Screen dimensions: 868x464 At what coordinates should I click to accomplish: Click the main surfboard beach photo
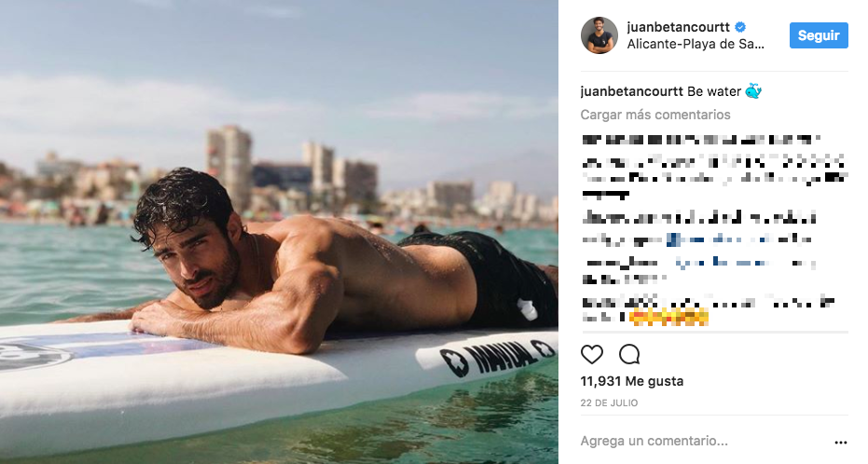point(279,232)
